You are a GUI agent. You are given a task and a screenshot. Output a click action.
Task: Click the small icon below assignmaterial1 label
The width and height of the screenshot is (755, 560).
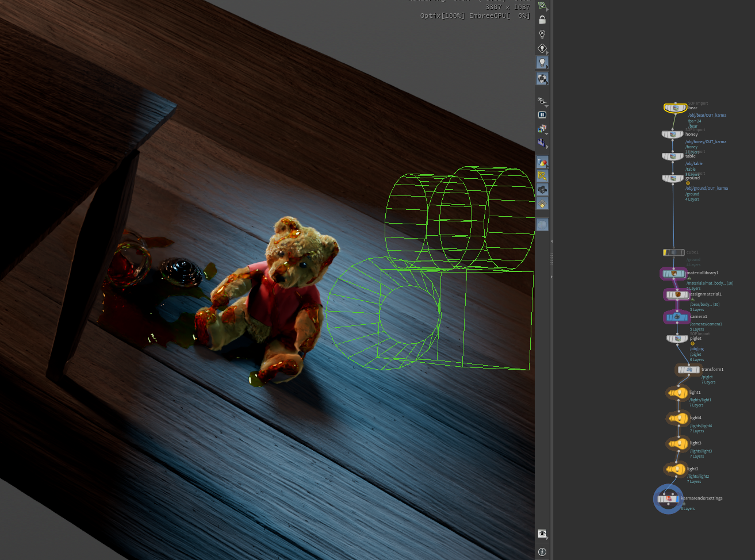pos(693,300)
